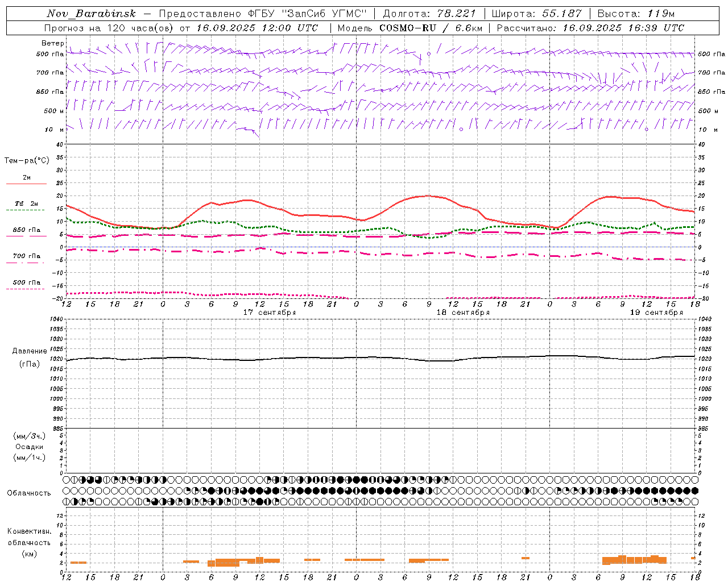The width and height of the screenshot is (728, 582).
Task: Click the '500 гПа' temperature legend entry
Action: 27,282
